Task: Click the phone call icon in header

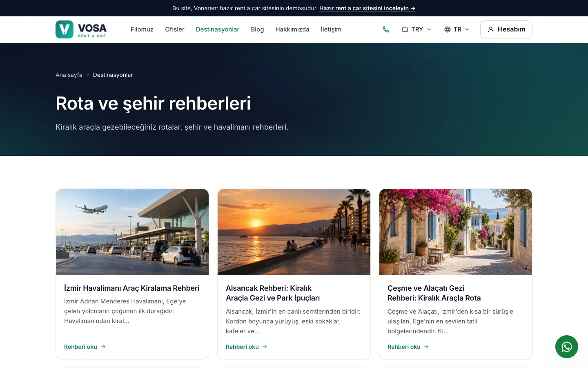Action: [x=386, y=29]
